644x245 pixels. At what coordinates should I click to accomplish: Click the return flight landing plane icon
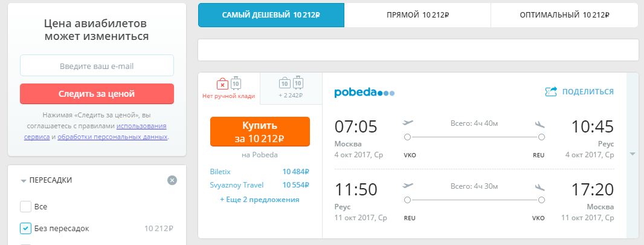click(539, 187)
